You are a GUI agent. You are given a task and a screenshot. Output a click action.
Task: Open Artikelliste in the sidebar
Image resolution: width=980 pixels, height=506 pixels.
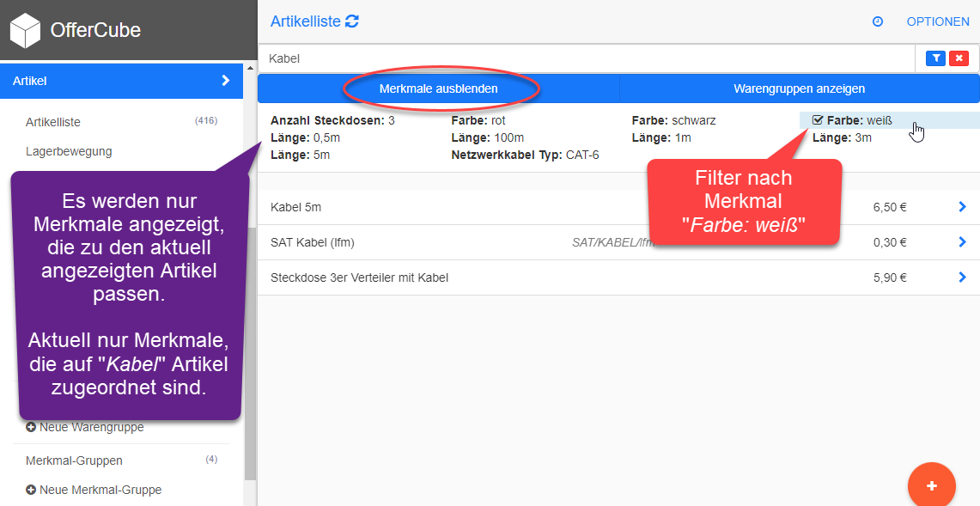click(x=53, y=122)
